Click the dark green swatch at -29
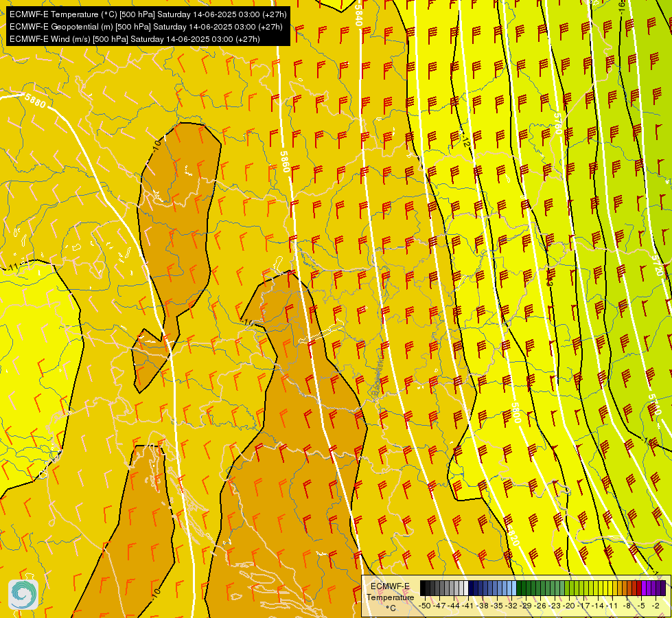The width and height of the screenshot is (672, 618). (x=519, y=588)
